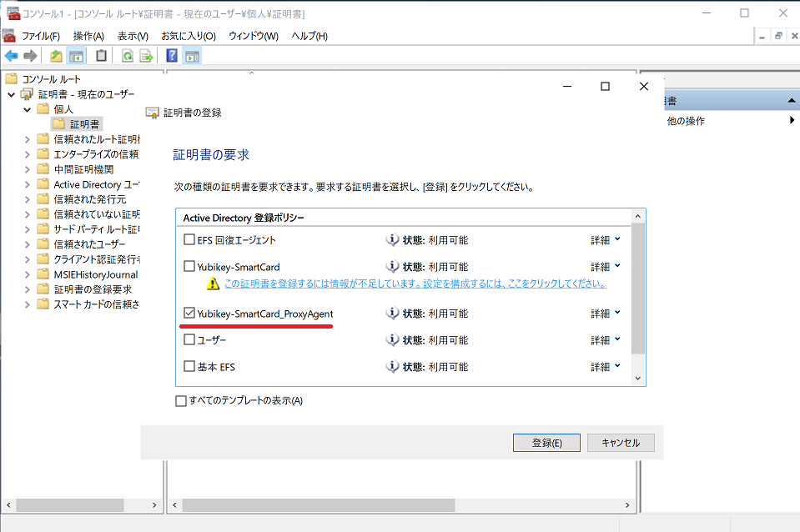Screen dimensions: 800x532
Task: Click the Export List toolbar icon
Action: click(146, 56)
